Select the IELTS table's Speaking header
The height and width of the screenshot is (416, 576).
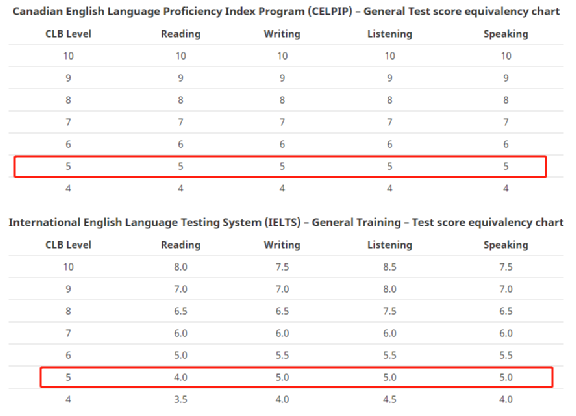click(506, 245)
